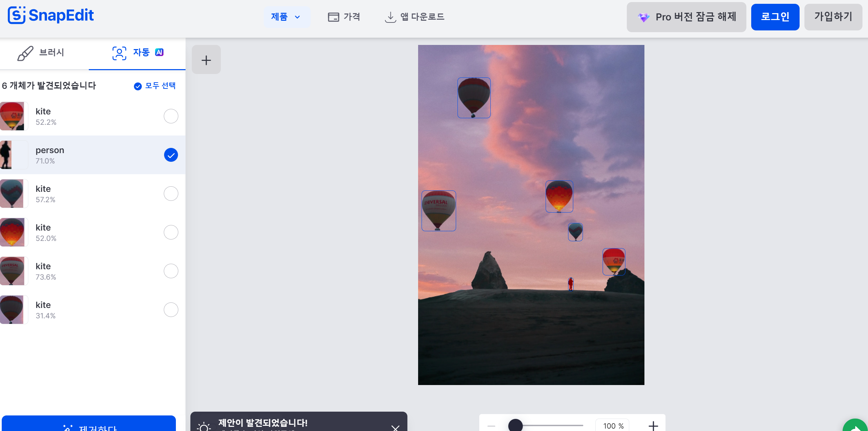
Task: Open the 가격 pricing page
Action: [x=344, y=17]
